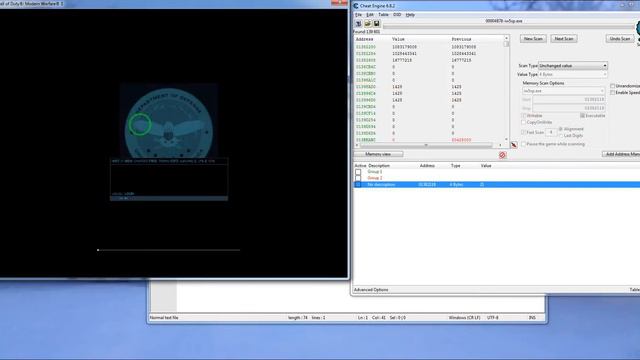
Task: Select result row with value 1083179008
Action: coord(429,47)
